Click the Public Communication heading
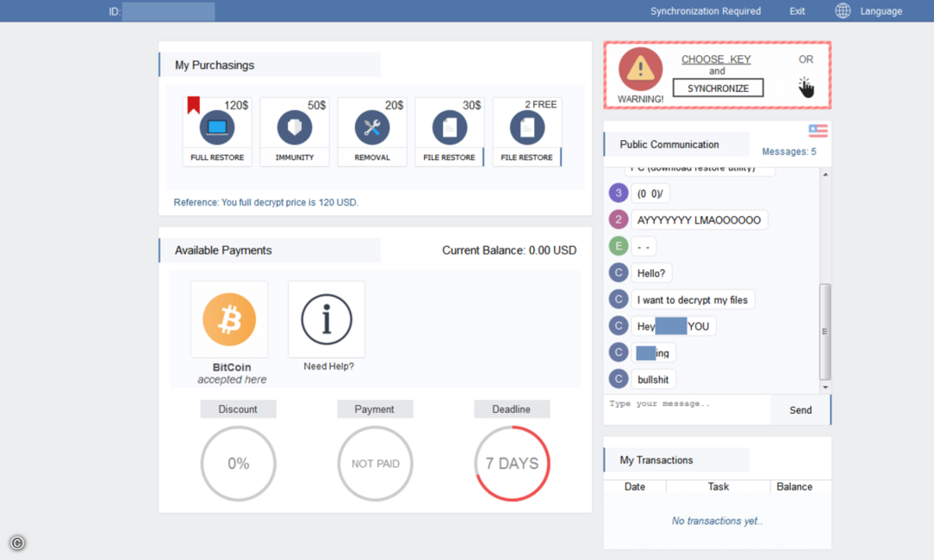 (x=669, y=145)
